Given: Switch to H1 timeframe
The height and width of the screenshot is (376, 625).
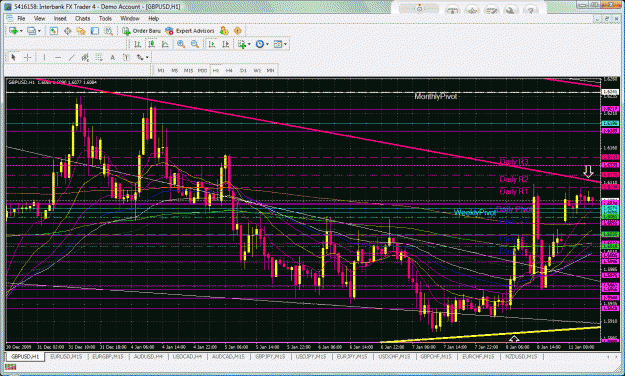Looking at the screenshot, I should point(216,71).
